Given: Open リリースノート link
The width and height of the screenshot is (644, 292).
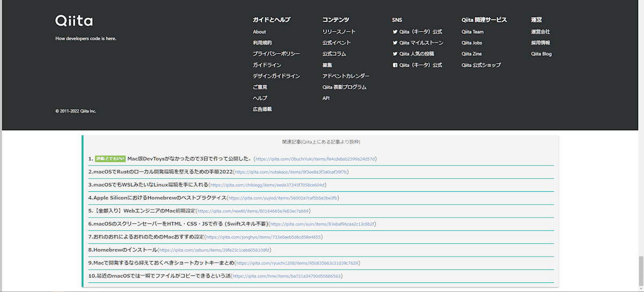Looking at the screenshot, I should pos(339,32).
